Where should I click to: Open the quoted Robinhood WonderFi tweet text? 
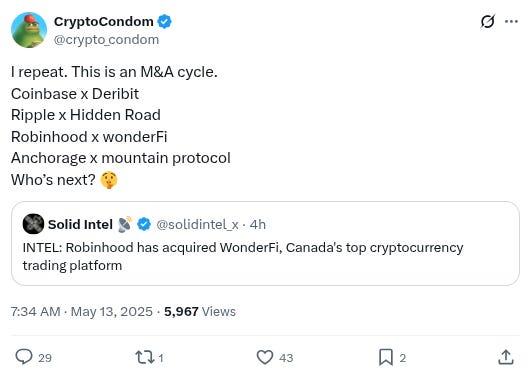pyautogui.click(x=243, y=256)
